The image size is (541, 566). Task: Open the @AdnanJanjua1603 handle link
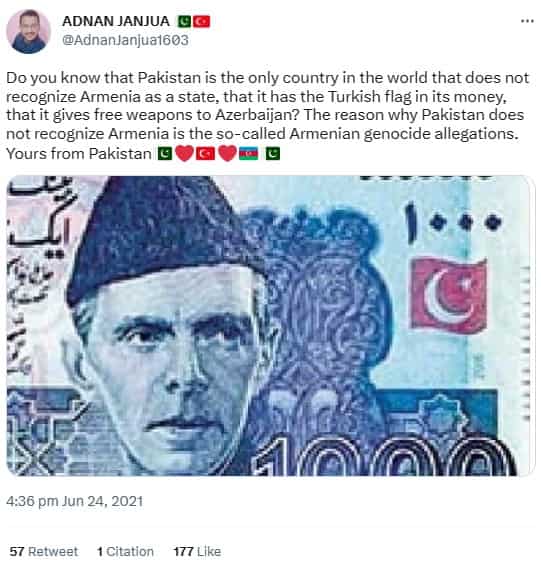tap(126, 40)
